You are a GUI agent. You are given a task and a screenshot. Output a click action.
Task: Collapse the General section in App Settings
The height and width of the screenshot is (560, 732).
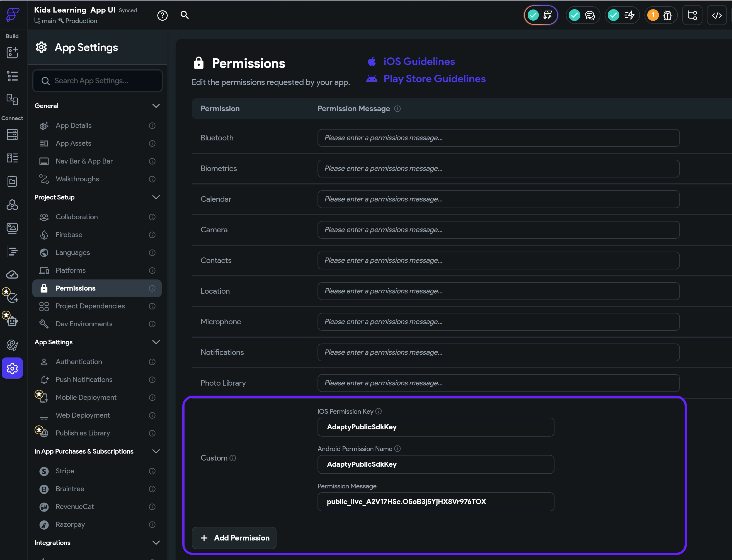tap(156, 106)
